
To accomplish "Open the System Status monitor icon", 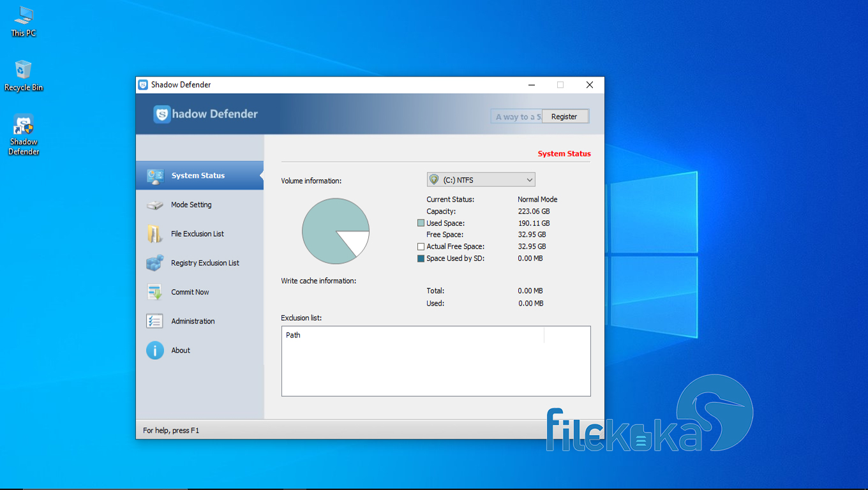I will point(155,175).
